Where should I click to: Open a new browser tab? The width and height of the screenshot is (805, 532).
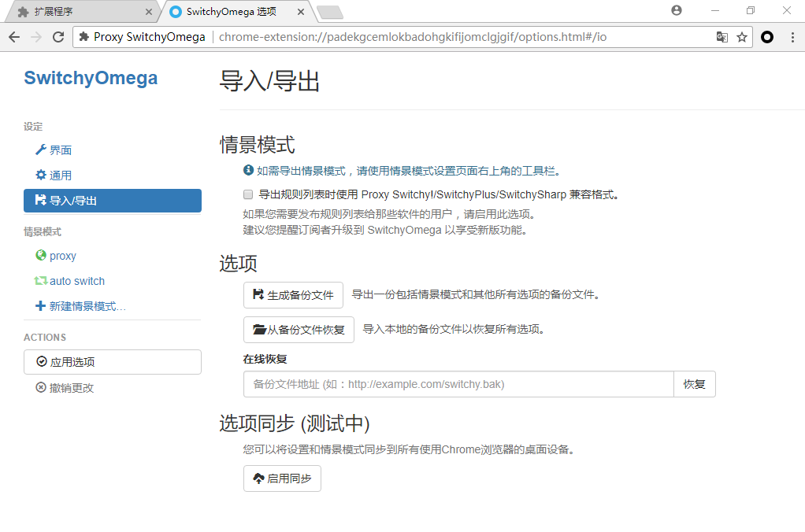(x=329, y=13)
